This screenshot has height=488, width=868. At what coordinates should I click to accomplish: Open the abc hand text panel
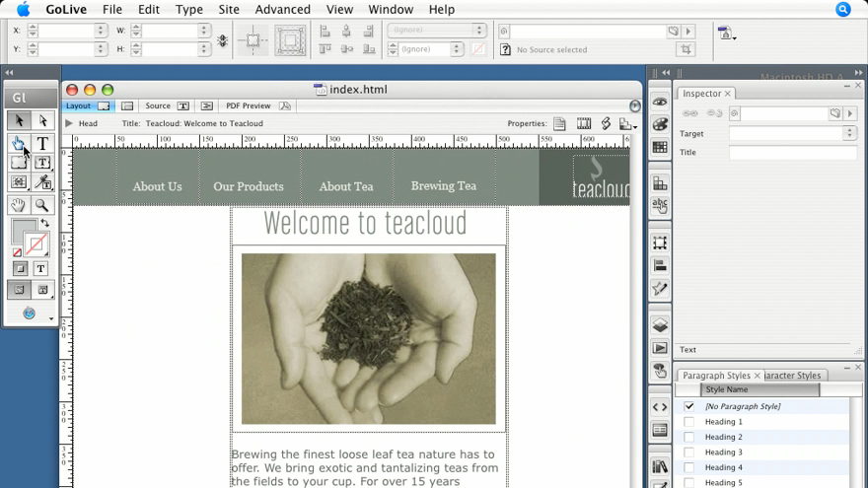[x=660, y=205]
